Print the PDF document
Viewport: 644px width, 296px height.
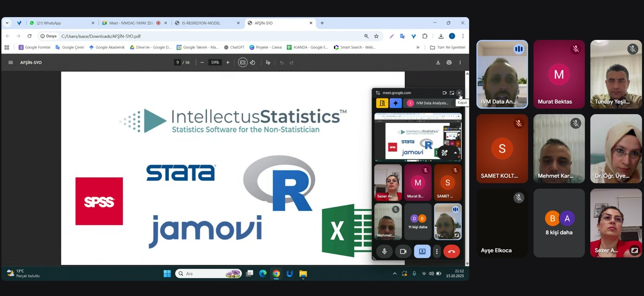tap(449, 63)
